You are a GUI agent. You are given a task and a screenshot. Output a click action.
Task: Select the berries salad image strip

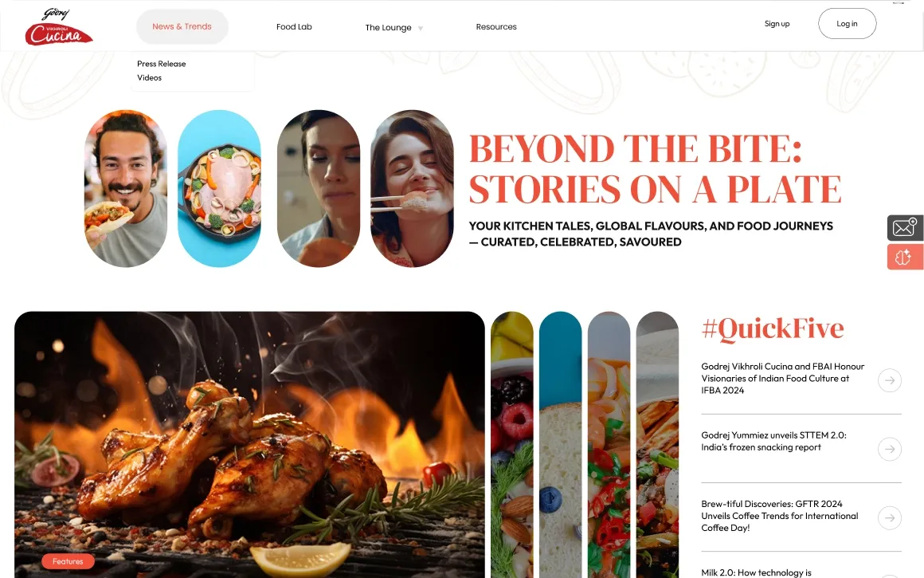click(512, 445)
